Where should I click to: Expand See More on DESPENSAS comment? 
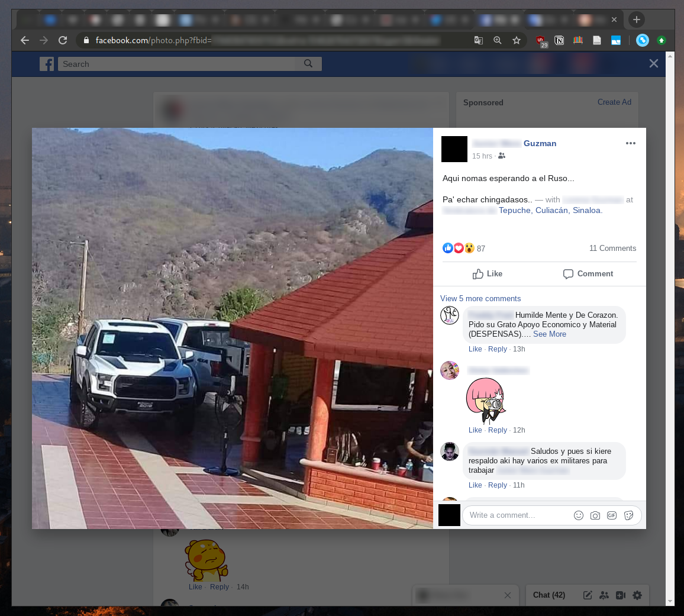pos(550,334)
